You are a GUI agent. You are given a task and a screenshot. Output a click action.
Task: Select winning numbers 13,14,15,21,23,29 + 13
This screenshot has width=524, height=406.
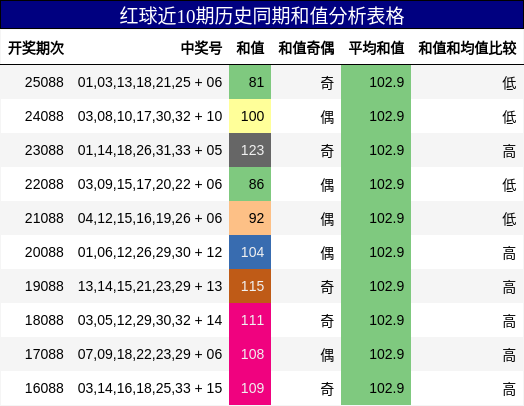(x=150, y=286)
